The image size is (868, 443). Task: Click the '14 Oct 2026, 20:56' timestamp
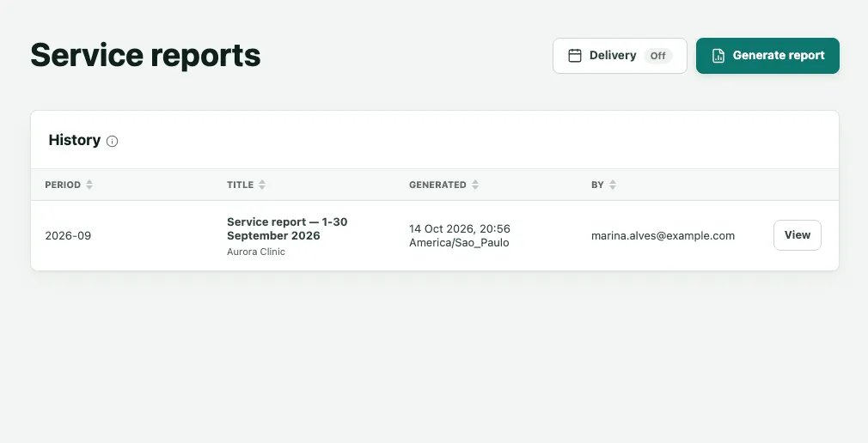[460, 228]
